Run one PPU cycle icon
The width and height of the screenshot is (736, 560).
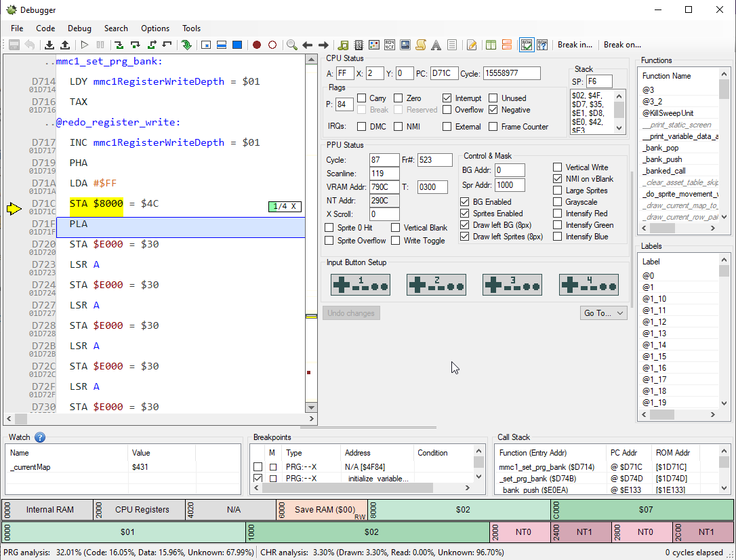(x=205, y=45)
